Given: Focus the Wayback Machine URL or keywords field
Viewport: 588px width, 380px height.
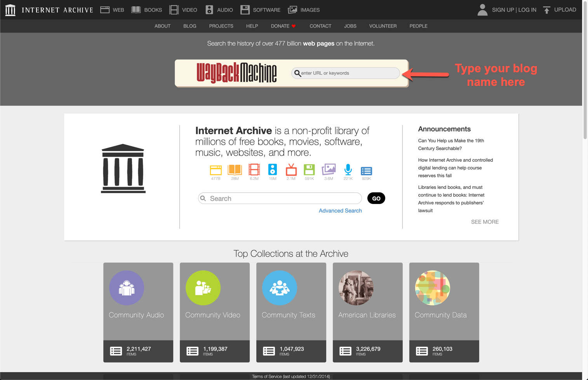Looking at the screenshot, I should (345, 73).
